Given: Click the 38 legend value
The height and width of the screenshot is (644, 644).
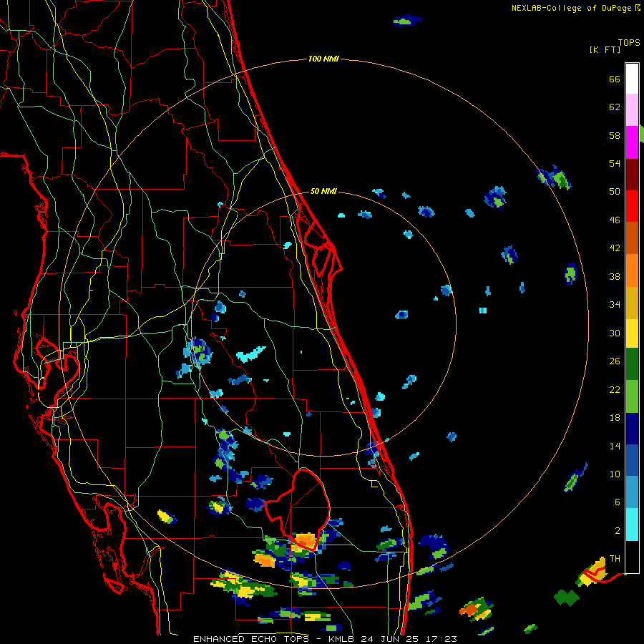Looking at the screenshot, I should (x=615, y=276).
